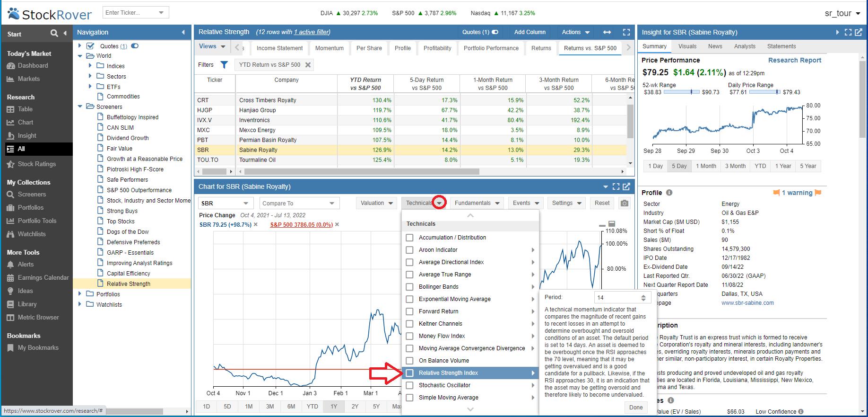This screenshot has height=417, width=868.
Task: Click the search magnifier icon in Start bar
Action: [x=54, y=33]
